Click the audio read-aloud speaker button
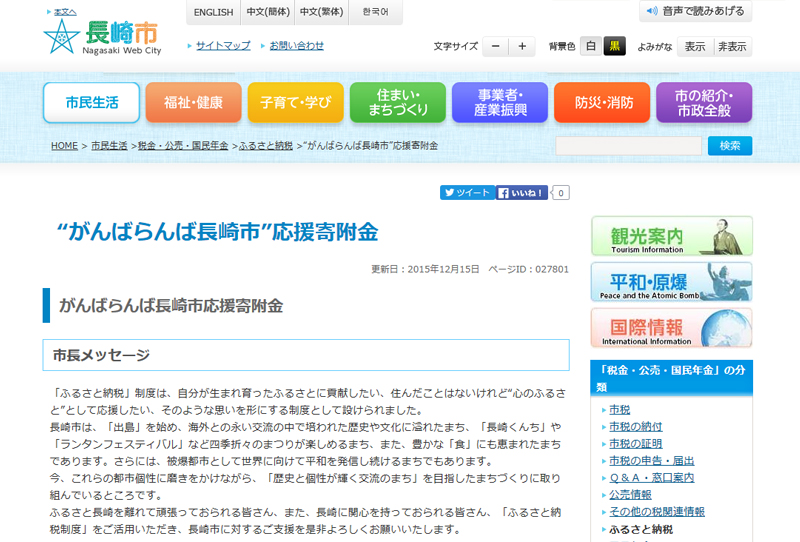800x542 pixels. 695,12
